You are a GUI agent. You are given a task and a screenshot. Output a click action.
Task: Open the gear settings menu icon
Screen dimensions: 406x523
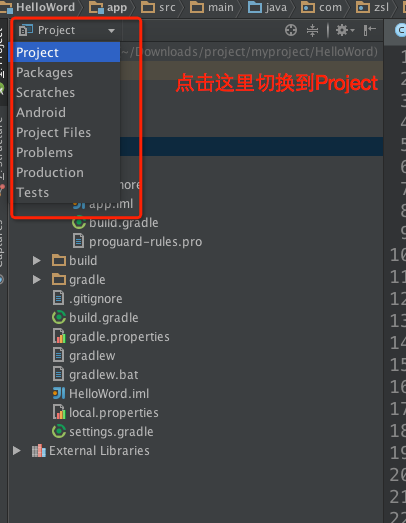[x=345, y=30]
